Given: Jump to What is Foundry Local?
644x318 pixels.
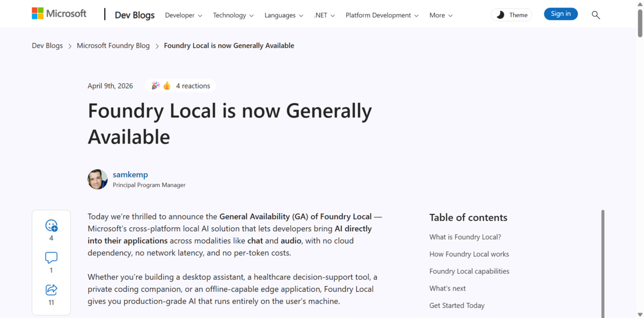Looking at the screenshot, I should coord(465,237).
